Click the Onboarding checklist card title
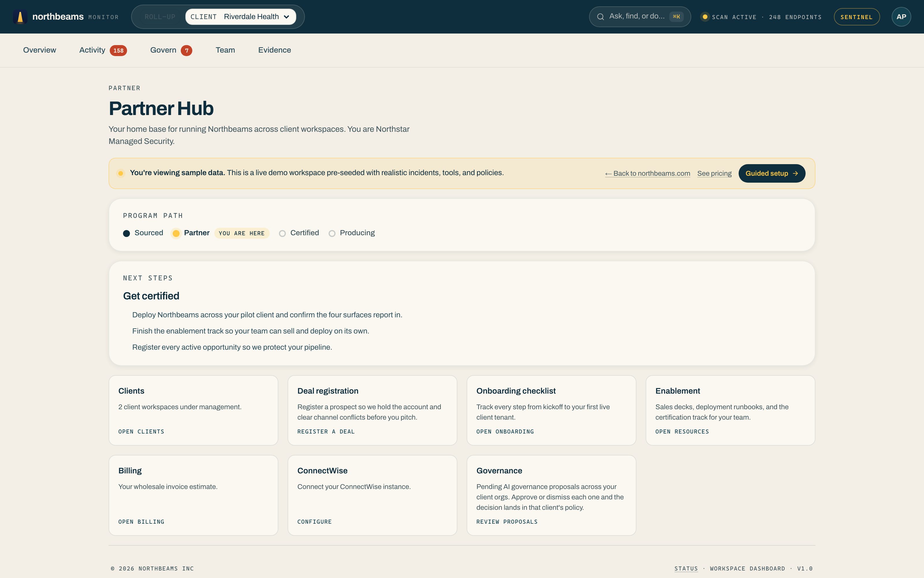 coord(516,391)
